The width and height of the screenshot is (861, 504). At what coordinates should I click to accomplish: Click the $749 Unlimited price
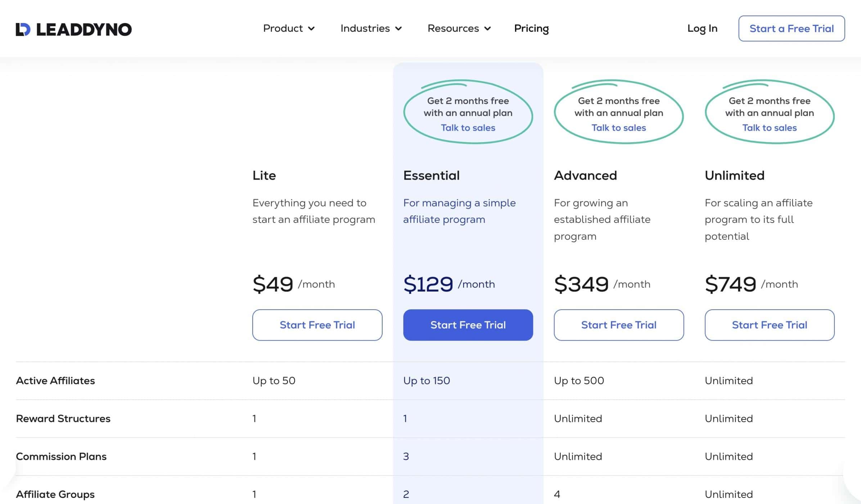click(731, 284)
